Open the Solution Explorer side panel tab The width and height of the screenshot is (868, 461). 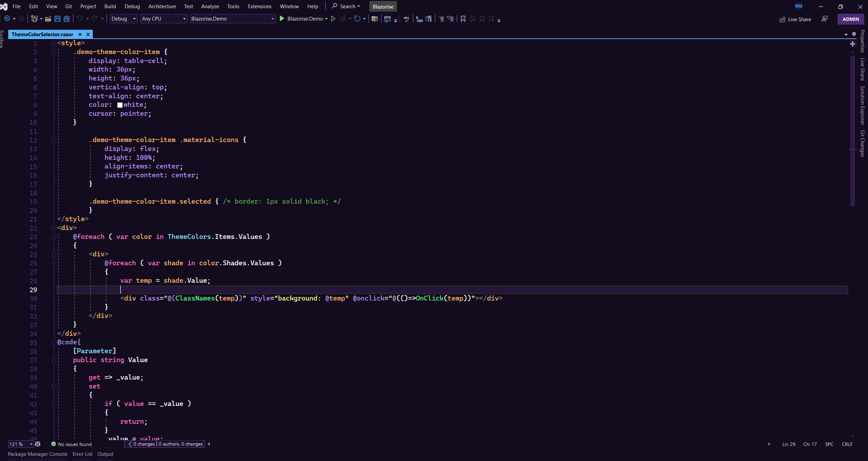pos(863,105)
